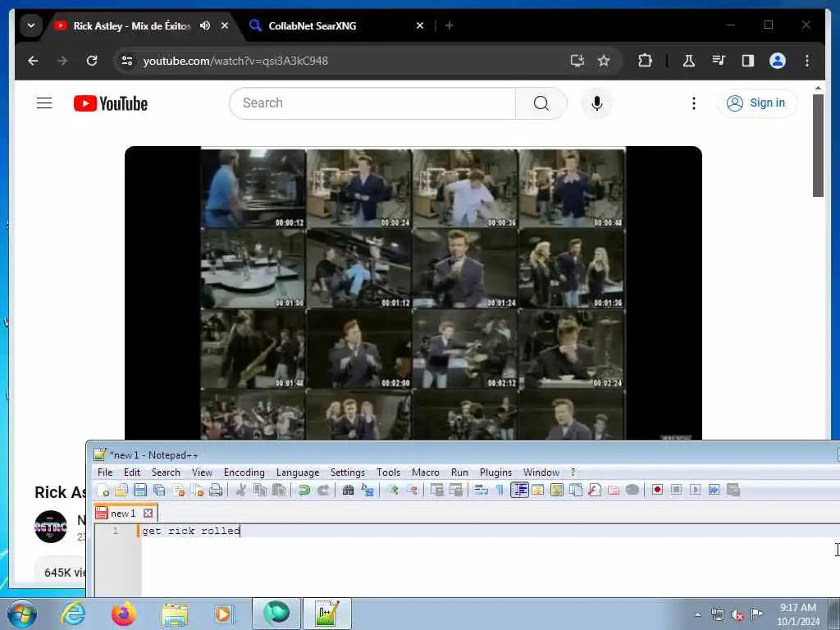Open Chrome's three-dot menu
Viewport: 840px width, 630px height.
807,61
